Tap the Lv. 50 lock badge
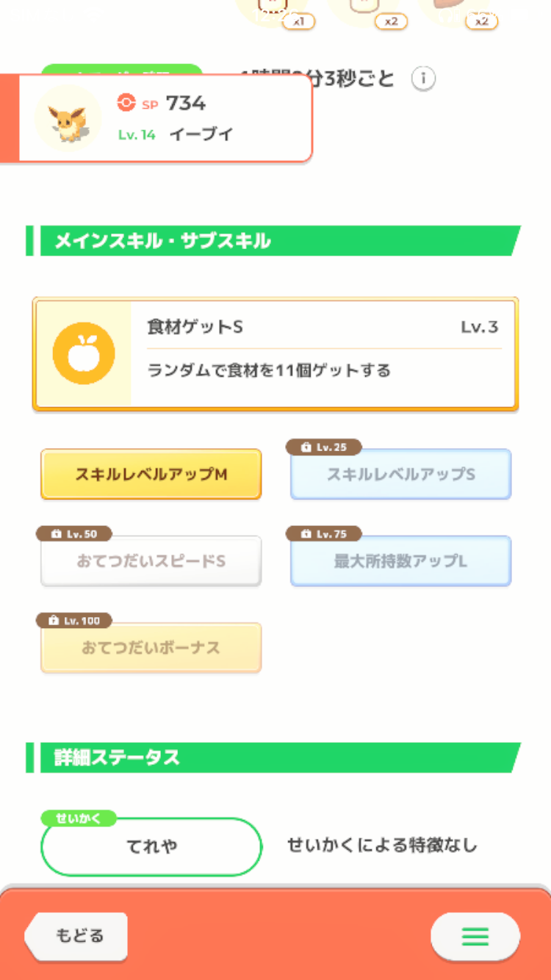Screen dimensions: 551x980 pos(74,534)
